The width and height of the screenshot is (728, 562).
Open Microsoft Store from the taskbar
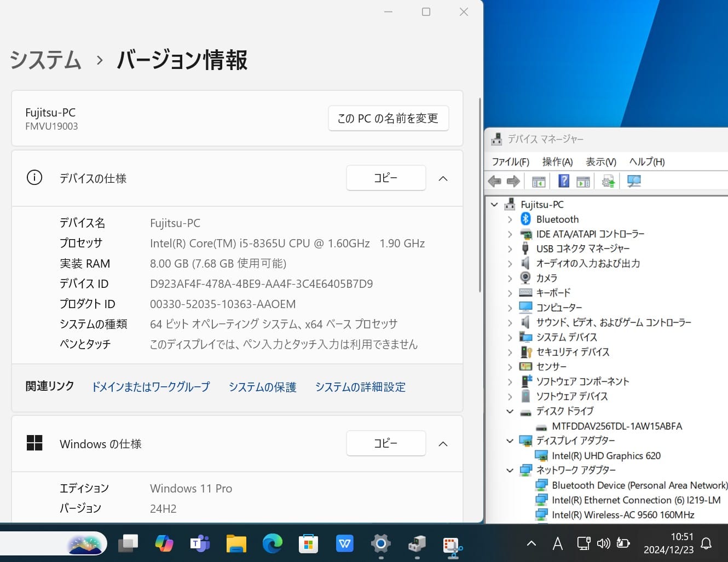coord(308,543)
